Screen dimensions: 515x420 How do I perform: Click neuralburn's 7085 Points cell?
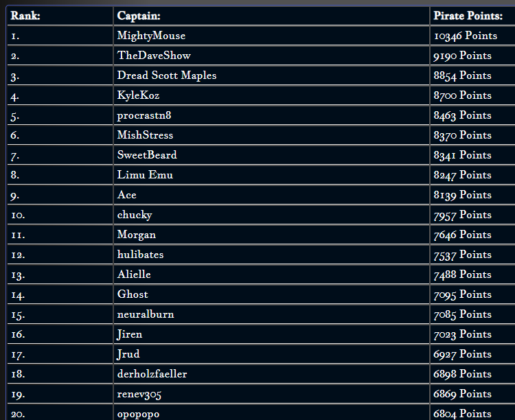pyautogui.click(x=462, y=314)
